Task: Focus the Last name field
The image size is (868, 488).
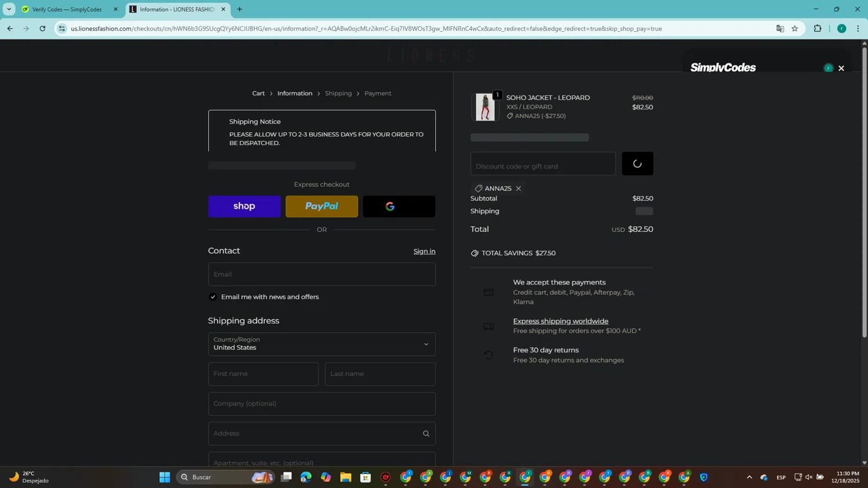Action: [x=380, y=374]
